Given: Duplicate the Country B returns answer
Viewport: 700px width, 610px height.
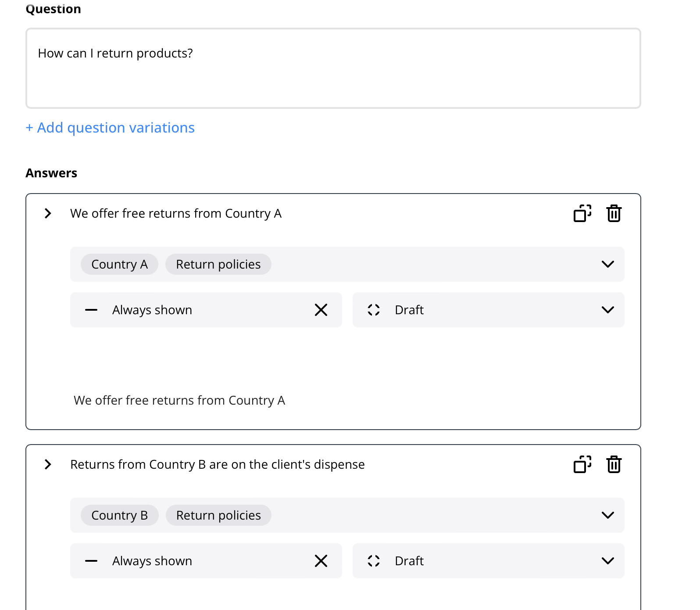Looking at the screenshot, I should (582, 464).
